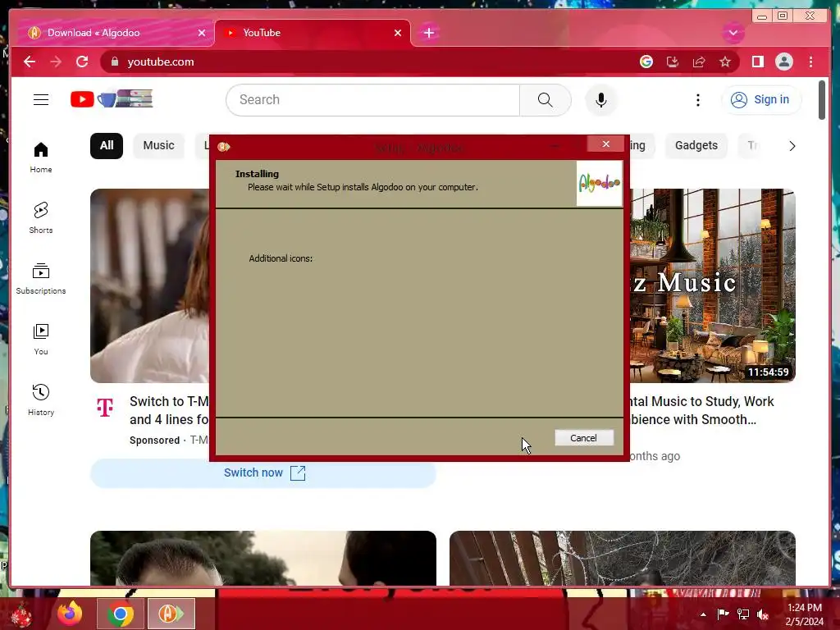Click the page vertical scrollbar thumb
This screenshot has height=630, width=840.
(x=822, y=100)
